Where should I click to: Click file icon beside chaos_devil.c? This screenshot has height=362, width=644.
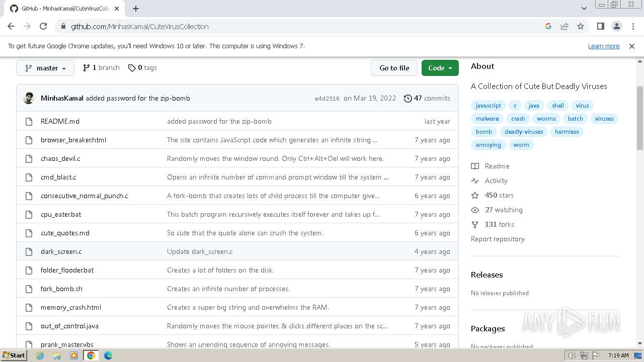pos(29,158)
